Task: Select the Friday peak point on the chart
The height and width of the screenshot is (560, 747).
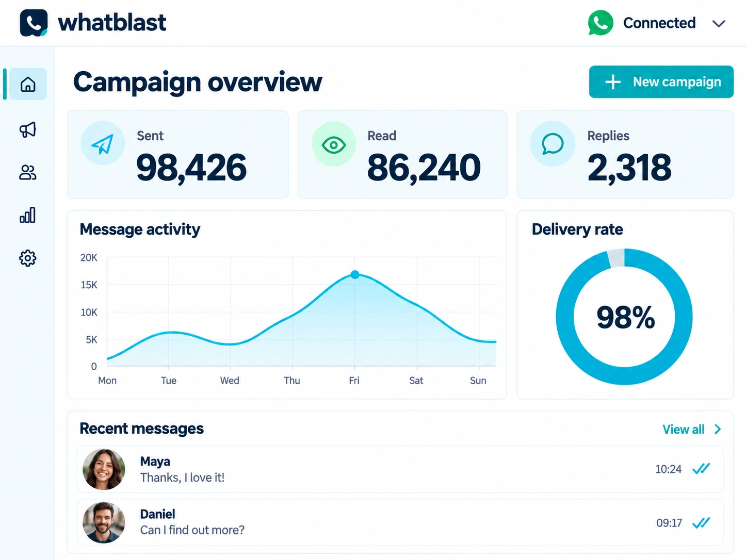Action: coord(355,275)
